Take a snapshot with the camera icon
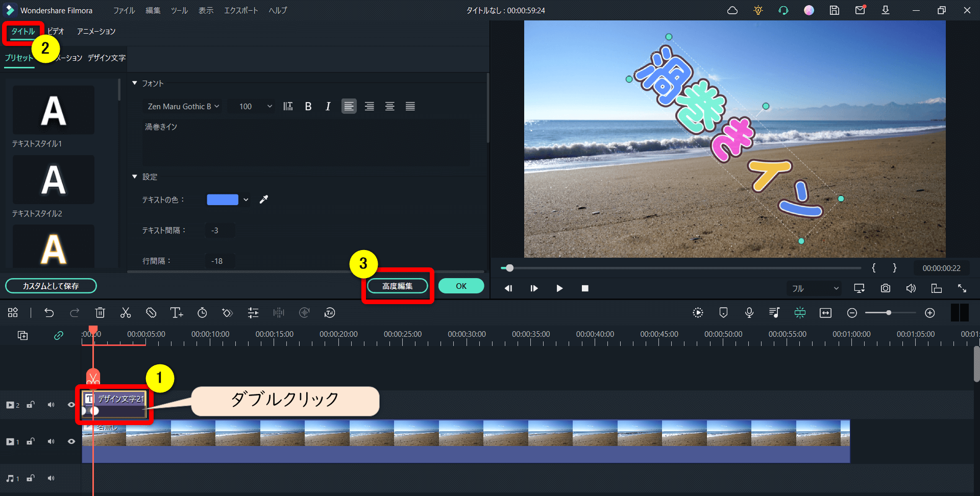Image resolution: width=980 pixels, height=496 pixels. tap(886, 288)
